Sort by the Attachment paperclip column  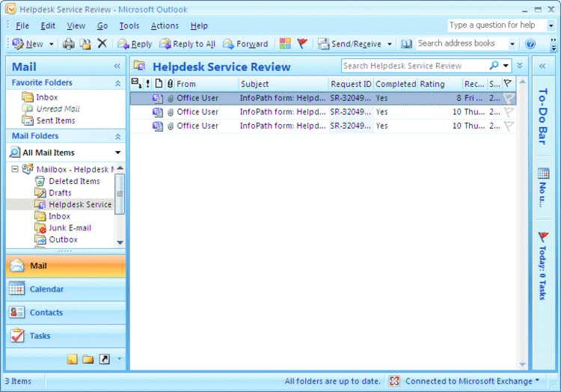pyautogui.click(x=170, y=84)
